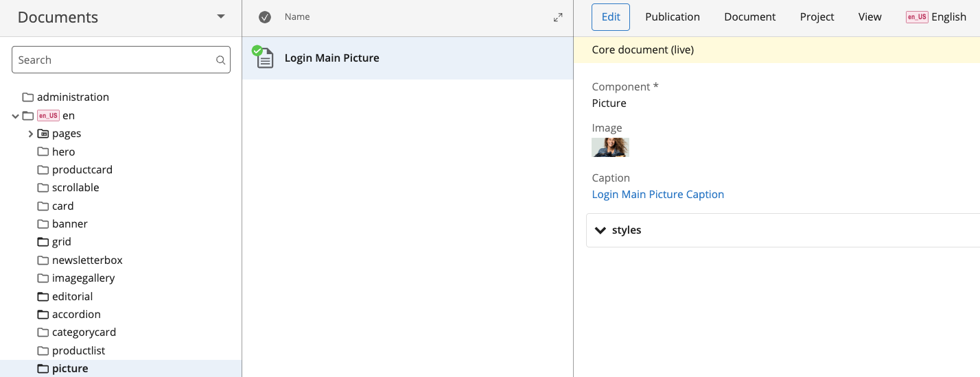Open the Publication menu

(673, 17)
